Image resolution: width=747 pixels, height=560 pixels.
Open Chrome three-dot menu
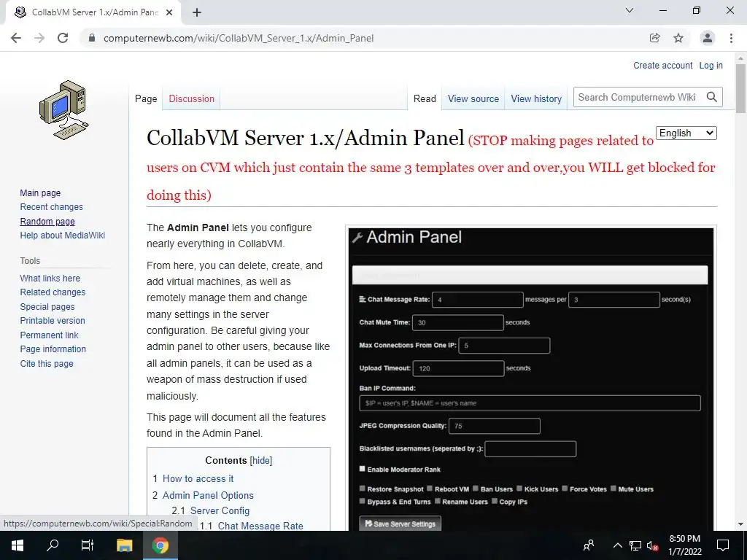(x=731, y=38)
